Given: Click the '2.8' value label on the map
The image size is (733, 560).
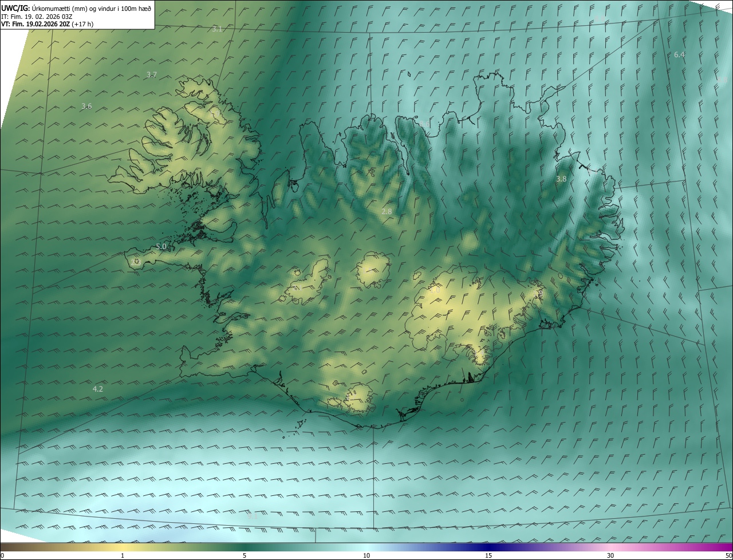Looking at the screenshot, I should click(387, 211).
